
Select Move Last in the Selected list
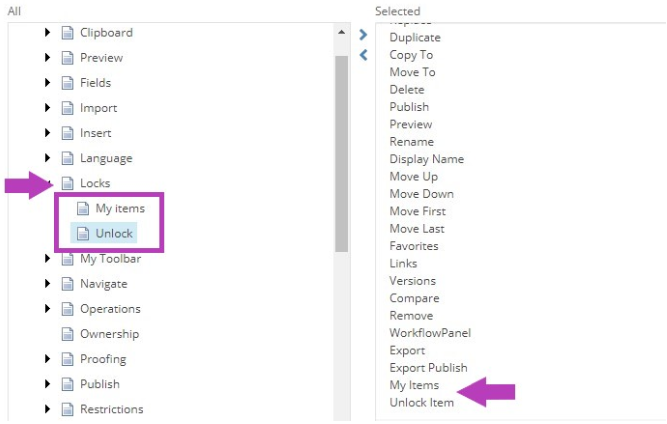pos(416,229)
